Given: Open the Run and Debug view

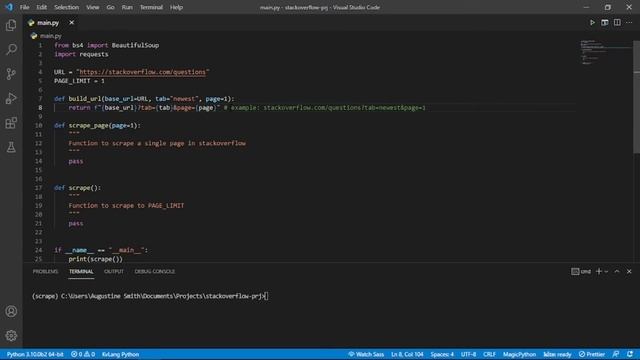Looking at the screenshot, I should pyautogui.click(x=11, y=98).
